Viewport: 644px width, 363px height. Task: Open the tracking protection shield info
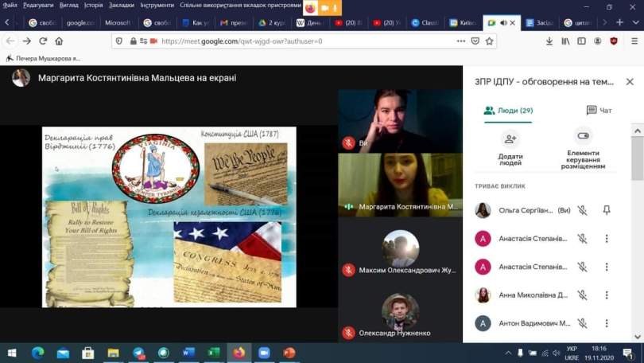119,41
